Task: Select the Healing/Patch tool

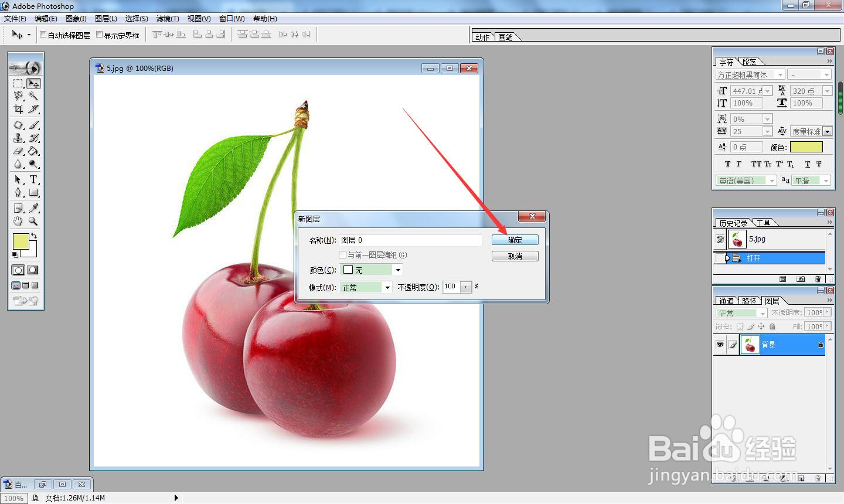Action: (x=18, y=125)
